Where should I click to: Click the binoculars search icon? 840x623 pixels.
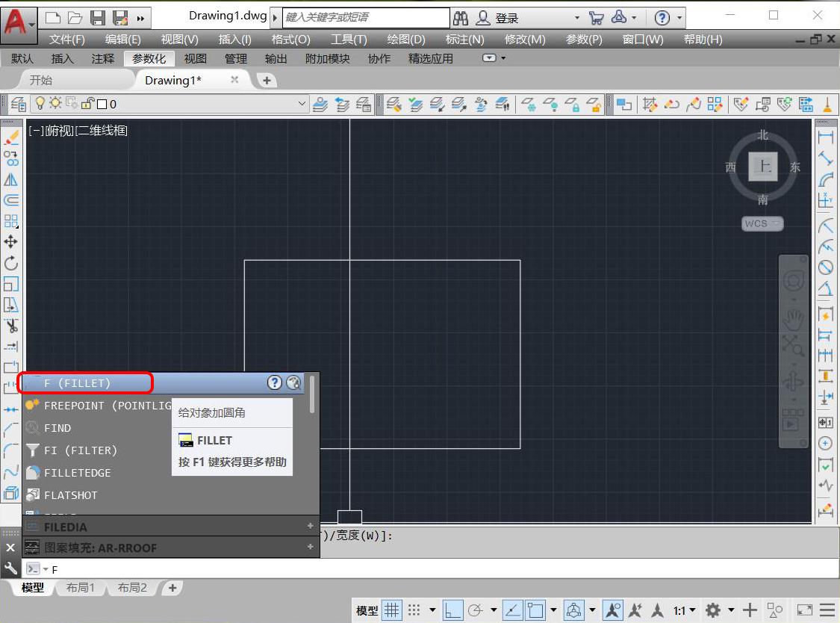pos(461,17)
